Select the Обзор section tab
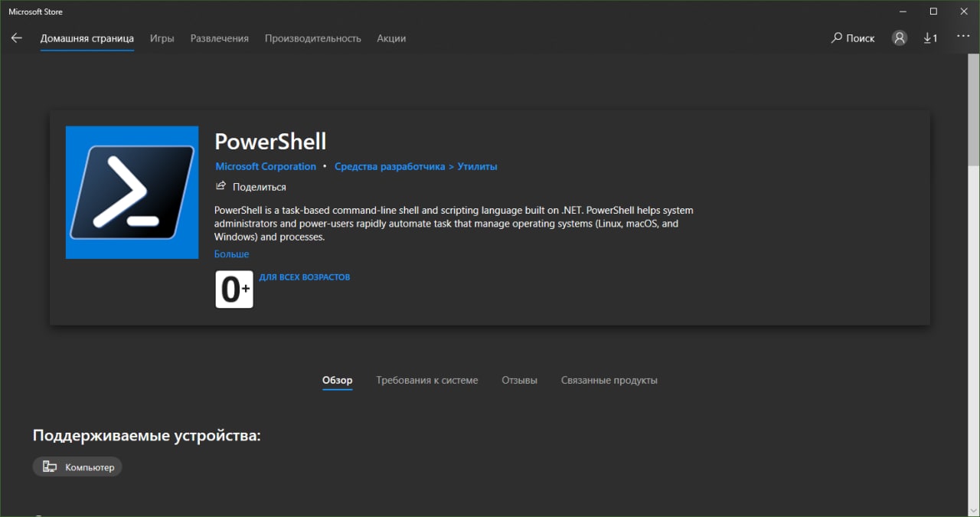 [337, 380]
